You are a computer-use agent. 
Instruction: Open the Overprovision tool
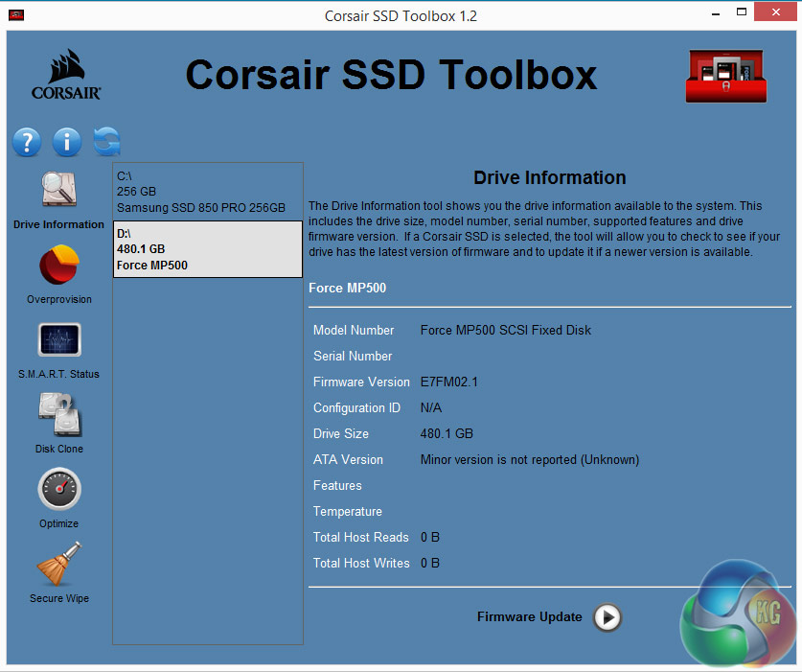pyautogui.click(x=59, y=266)
